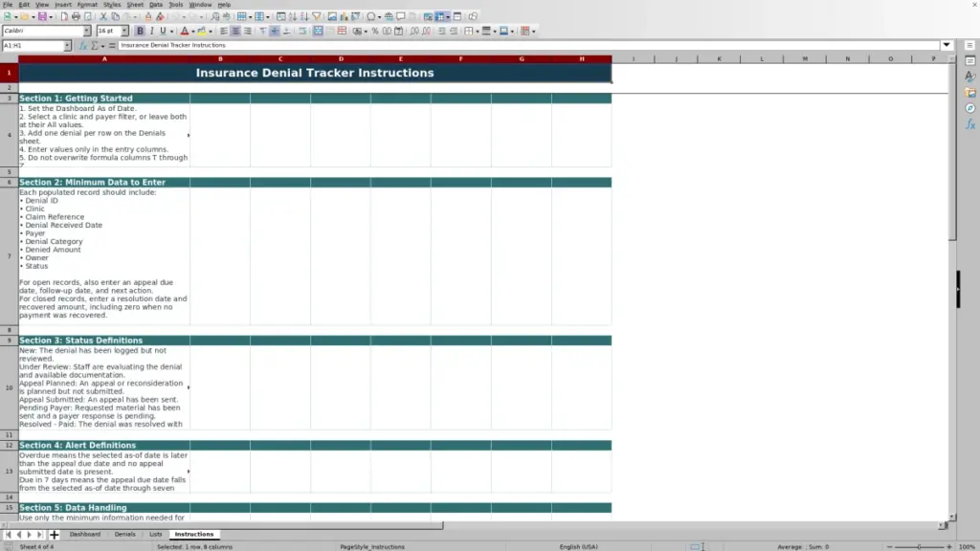Image resolution: width=980 pixels, height=551 pixels.
Task: Open the sidebar Properties icon
Action: pos(970,60)
